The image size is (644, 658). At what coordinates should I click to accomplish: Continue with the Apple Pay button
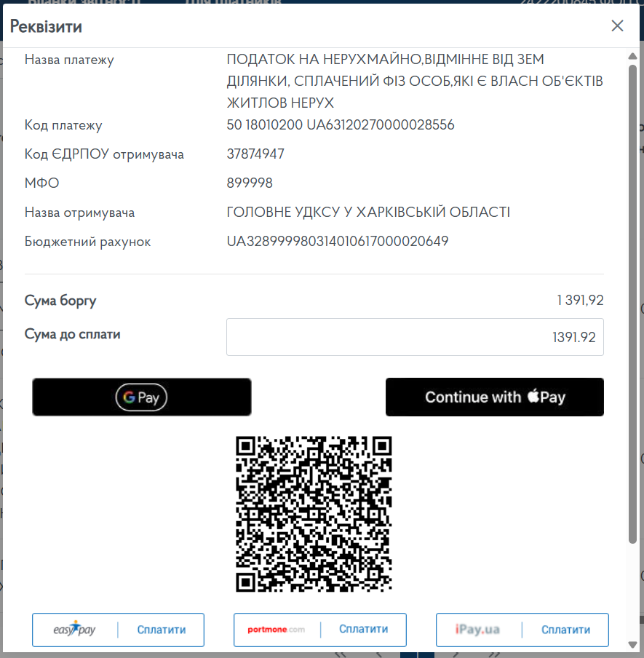(x=495, y=397)
